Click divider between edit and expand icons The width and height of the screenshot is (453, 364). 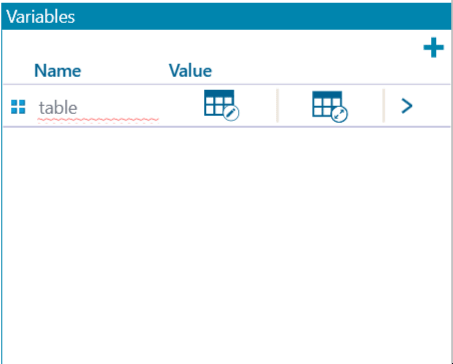277,106
